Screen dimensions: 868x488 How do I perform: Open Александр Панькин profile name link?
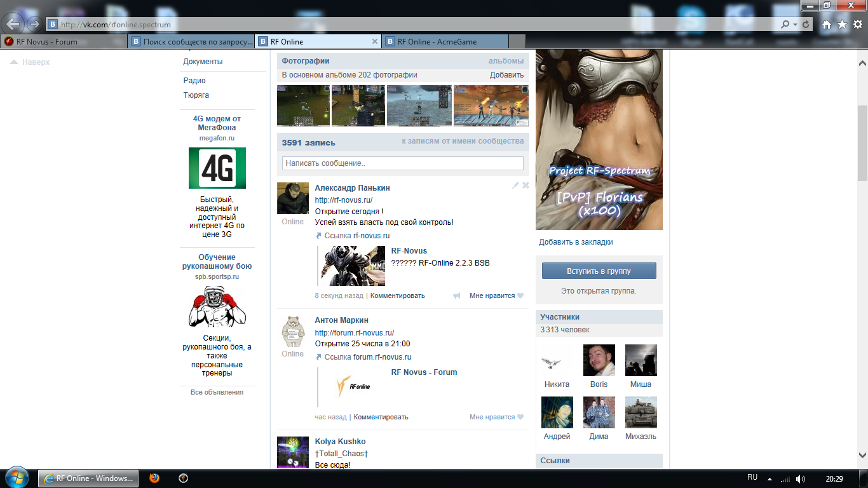coord(353,188)
